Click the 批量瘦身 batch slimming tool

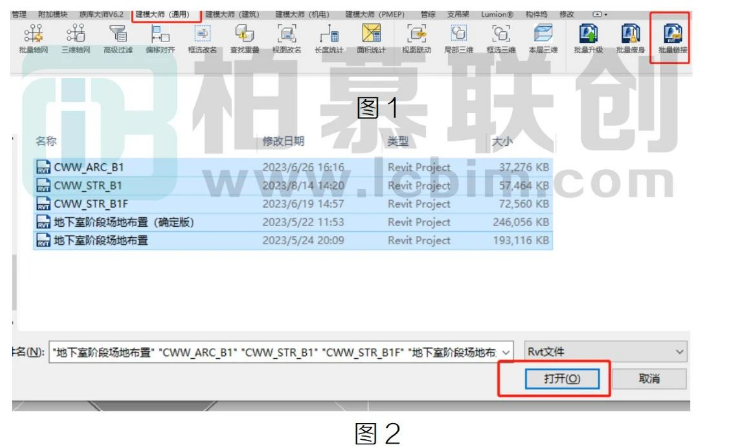[630, 39]
